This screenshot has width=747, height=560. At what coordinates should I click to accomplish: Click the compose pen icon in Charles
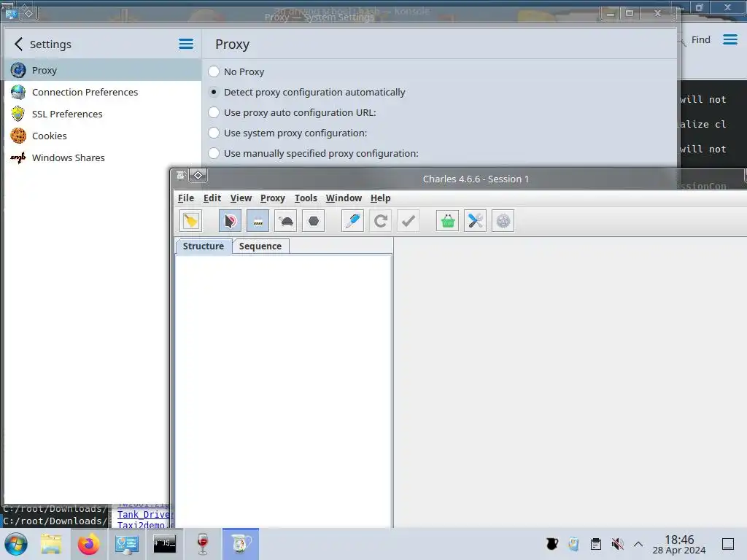(352, 221)
